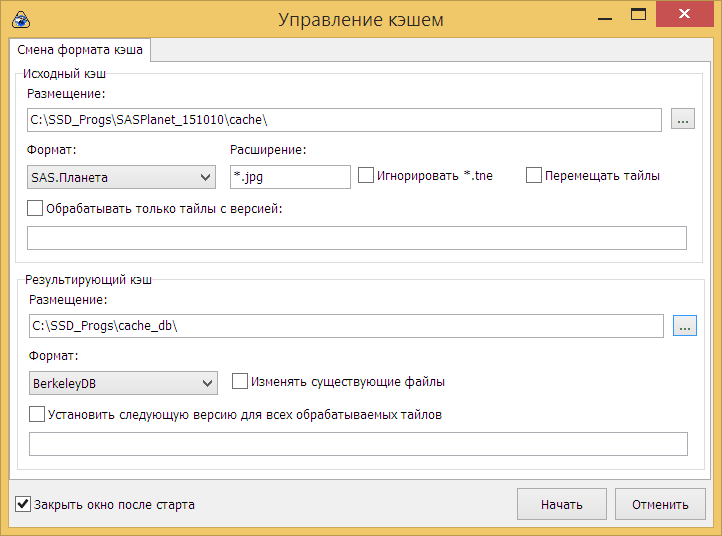Click the source cache path field
The image size is (722, 536).
coord(344,120)
